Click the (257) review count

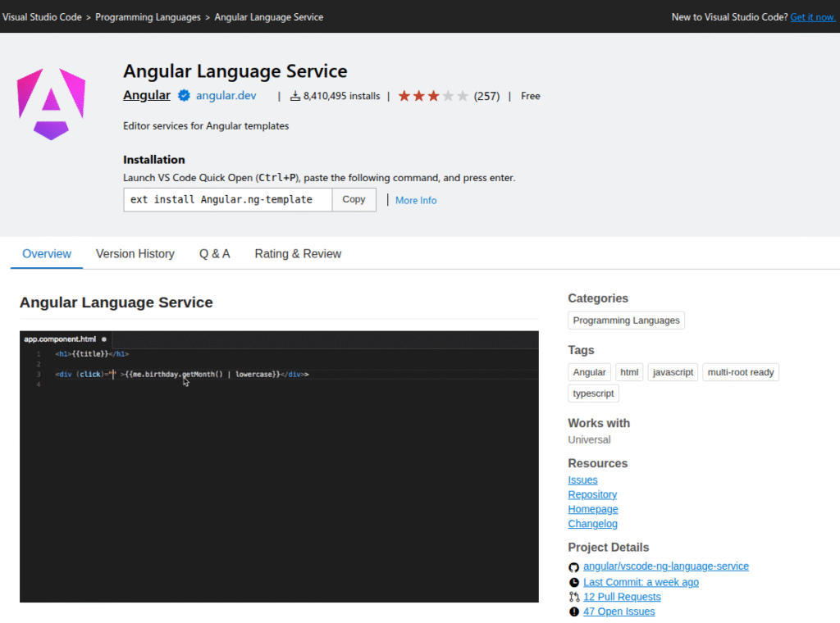tap(486, 97)
